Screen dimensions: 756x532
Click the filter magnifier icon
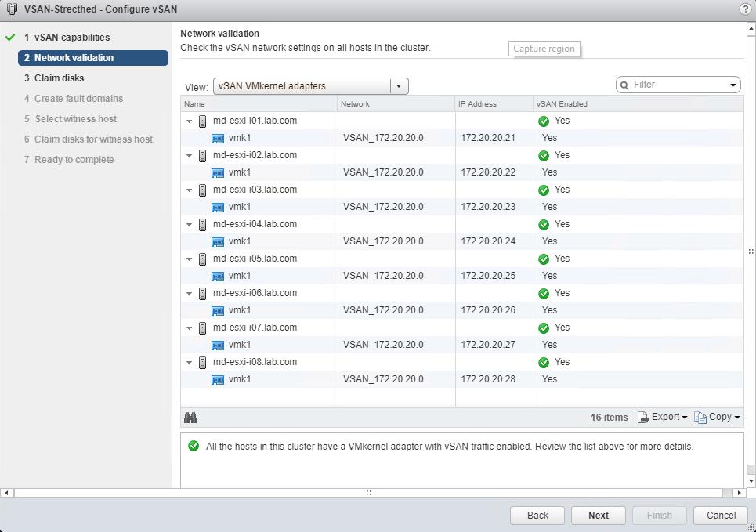pyautogui.click(x=624, y=85)
